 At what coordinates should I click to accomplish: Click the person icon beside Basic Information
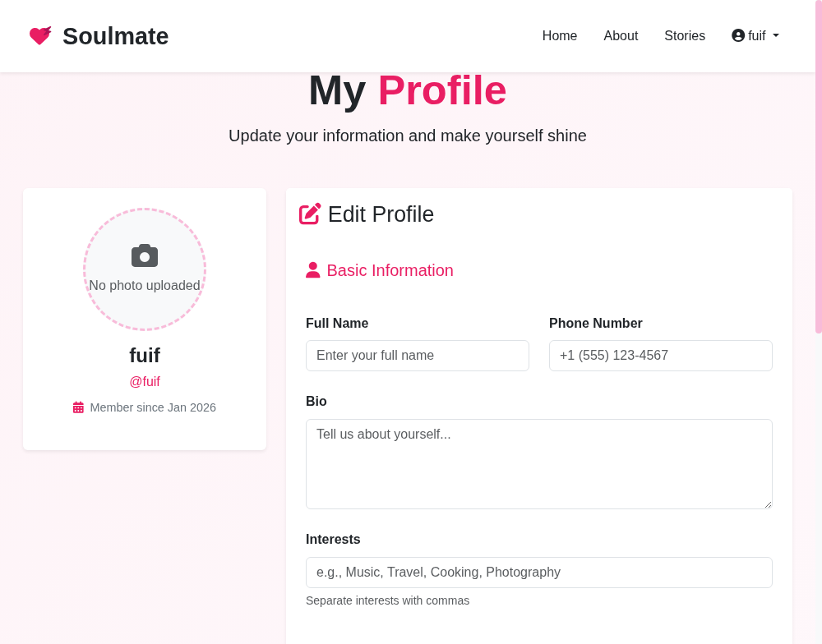coord(313,269)
